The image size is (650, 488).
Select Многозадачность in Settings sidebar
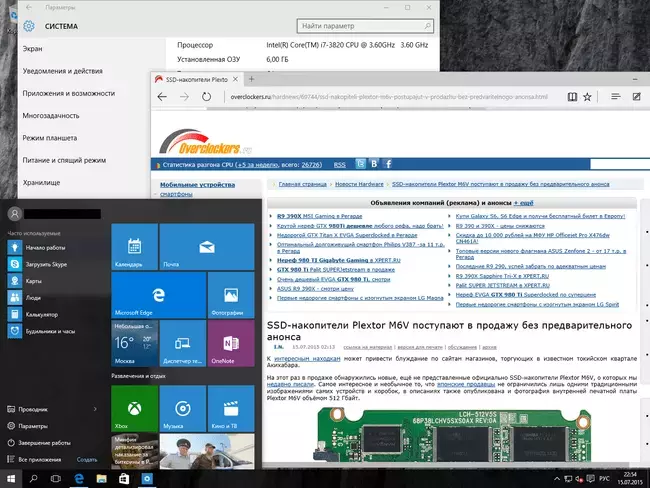51,116
